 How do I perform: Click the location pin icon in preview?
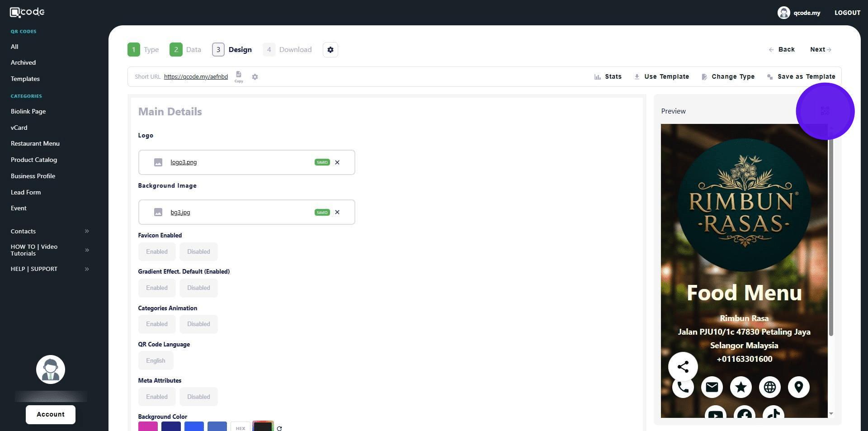pyautogui.click(x=798, y=387)
